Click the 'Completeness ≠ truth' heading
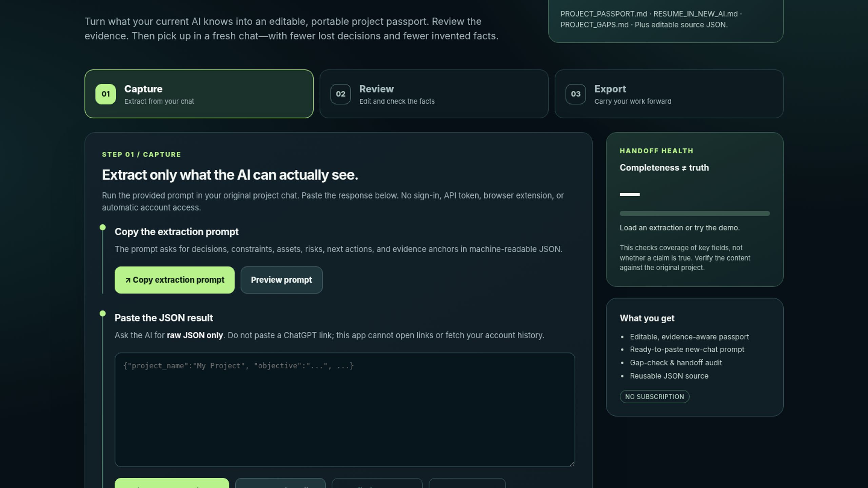The image size is (868, 488). [x=664, y=168]
